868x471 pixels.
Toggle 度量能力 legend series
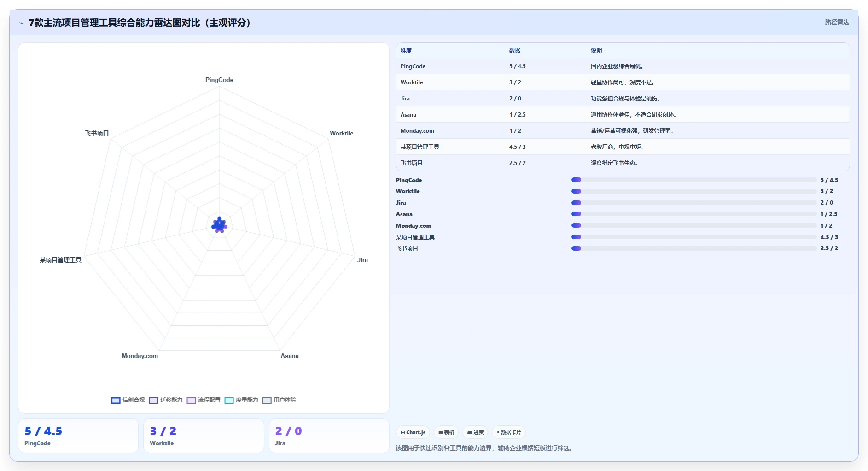tap(241, 400)
